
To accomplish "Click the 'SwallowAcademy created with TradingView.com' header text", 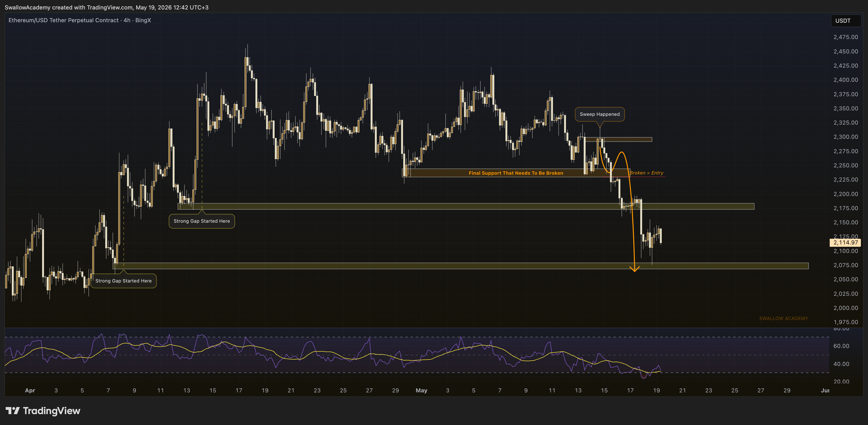I will pos(69,7).
